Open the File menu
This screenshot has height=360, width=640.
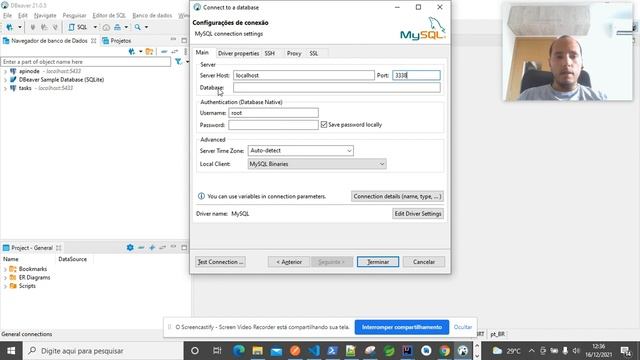tap(7, 16)
